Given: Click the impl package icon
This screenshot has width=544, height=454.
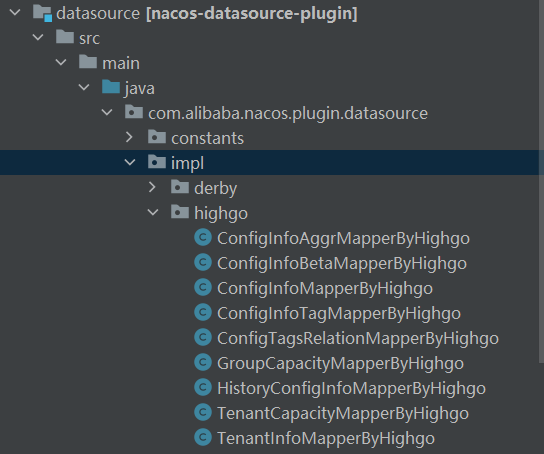Looking at the screenshot, I should point(157,162).
